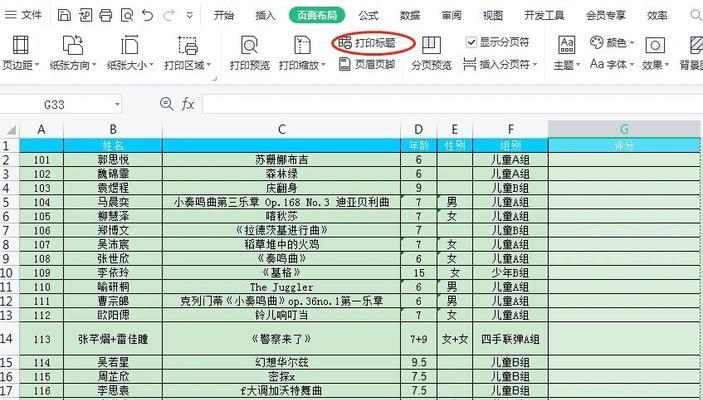Click the 评分 header cell
The height and width of the screenshot is (400, 703).
pos(624,145)
